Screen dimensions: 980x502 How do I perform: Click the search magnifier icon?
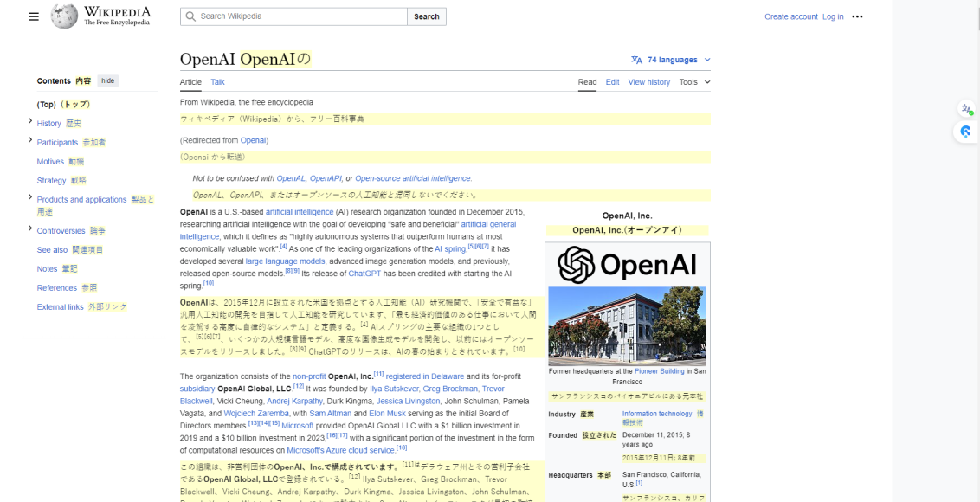(190, 16)
